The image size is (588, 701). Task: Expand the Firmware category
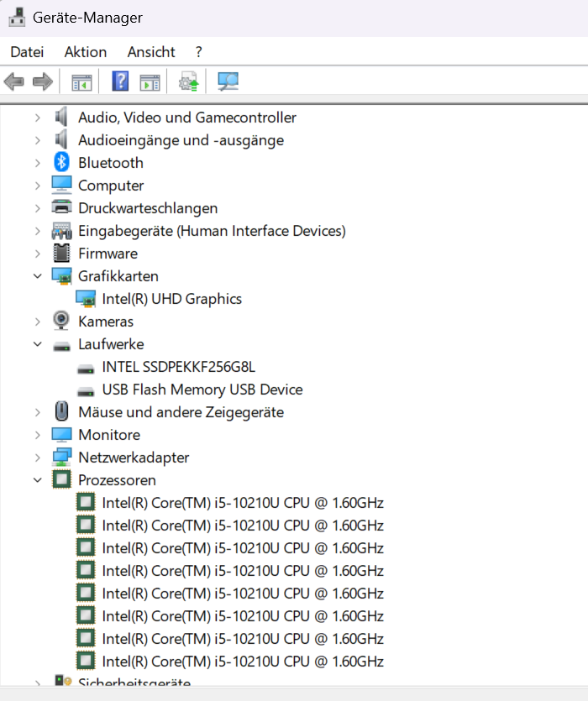point(38,254)
